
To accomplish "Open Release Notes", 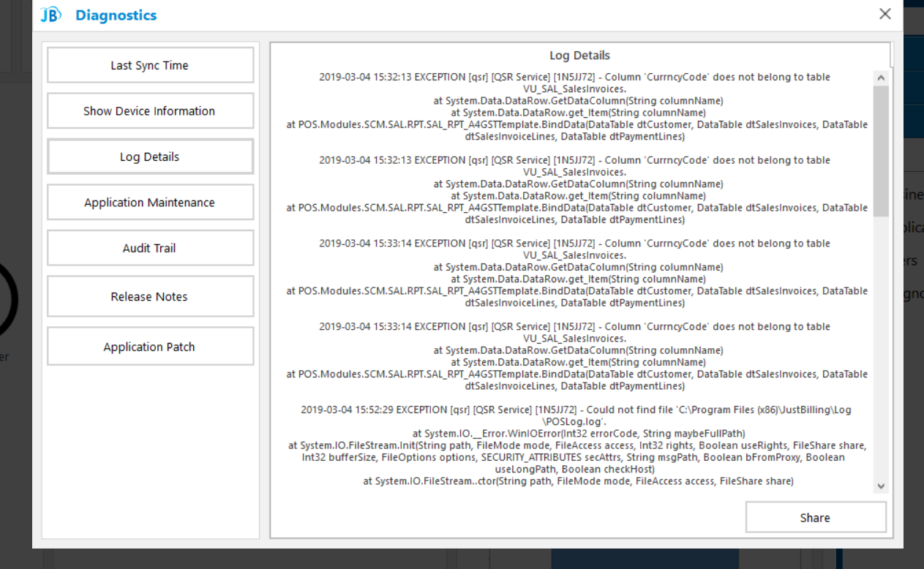I will click(x=151, y=296).
